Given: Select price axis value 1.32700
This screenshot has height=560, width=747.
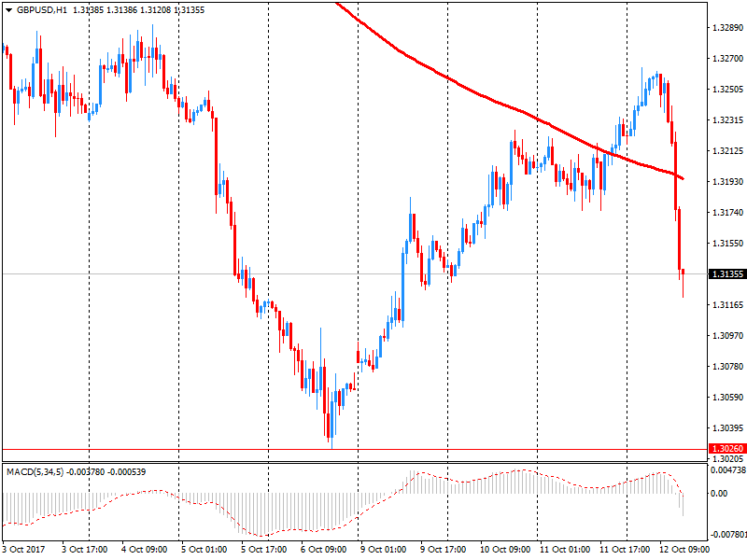Looking at the screenshot, I should coord(727,59).
